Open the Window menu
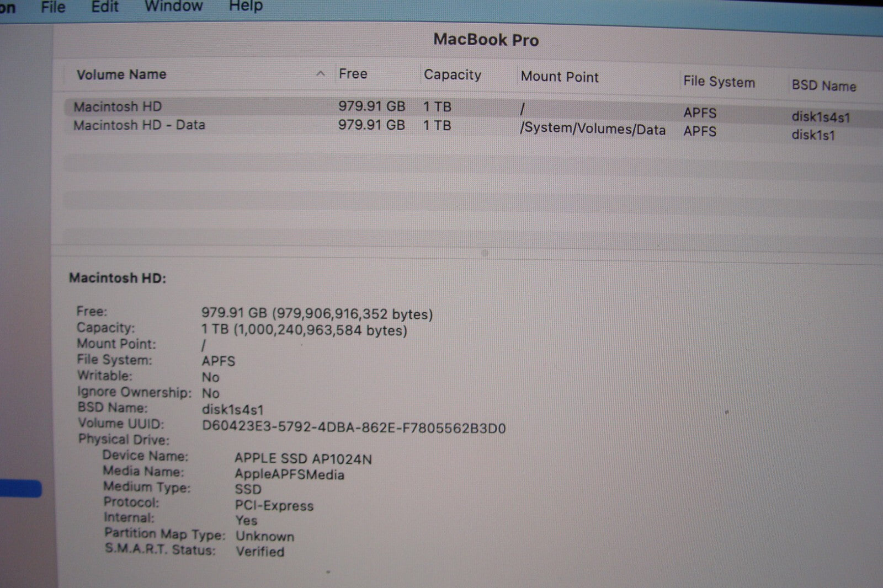 173,6
